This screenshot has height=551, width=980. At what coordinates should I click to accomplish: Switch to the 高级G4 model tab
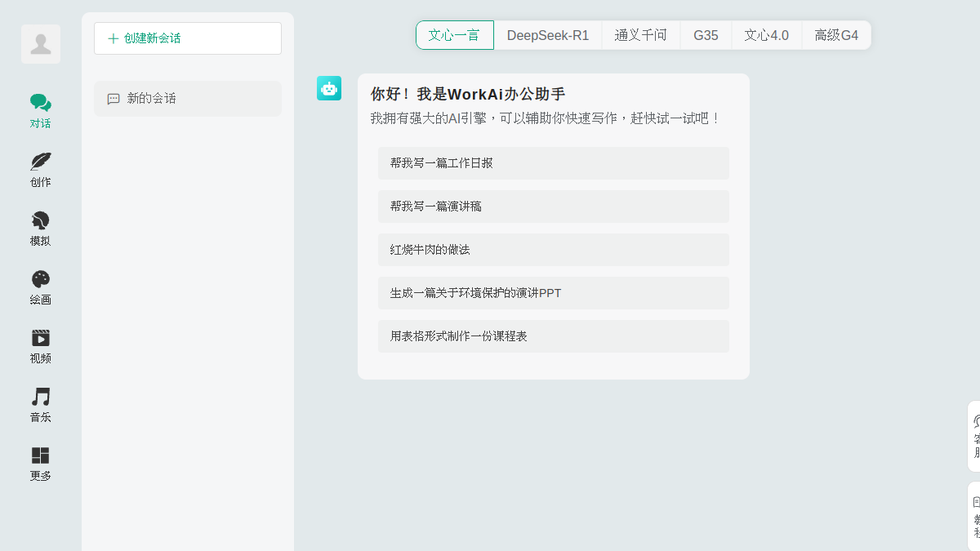[836, 35]
